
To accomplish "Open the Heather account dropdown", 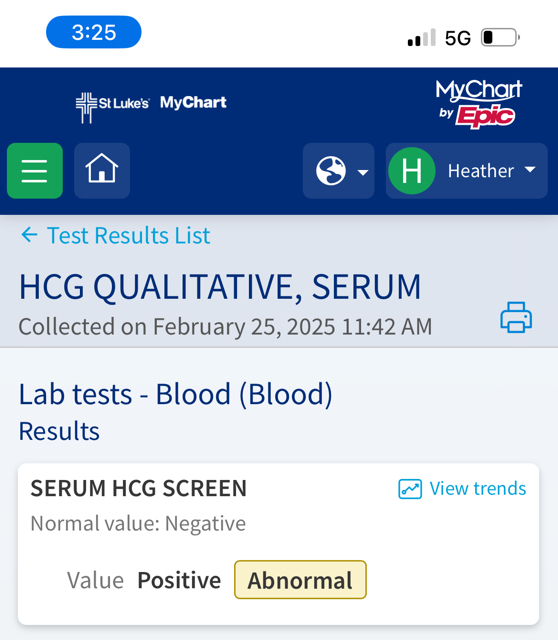I will click(467, 171).
